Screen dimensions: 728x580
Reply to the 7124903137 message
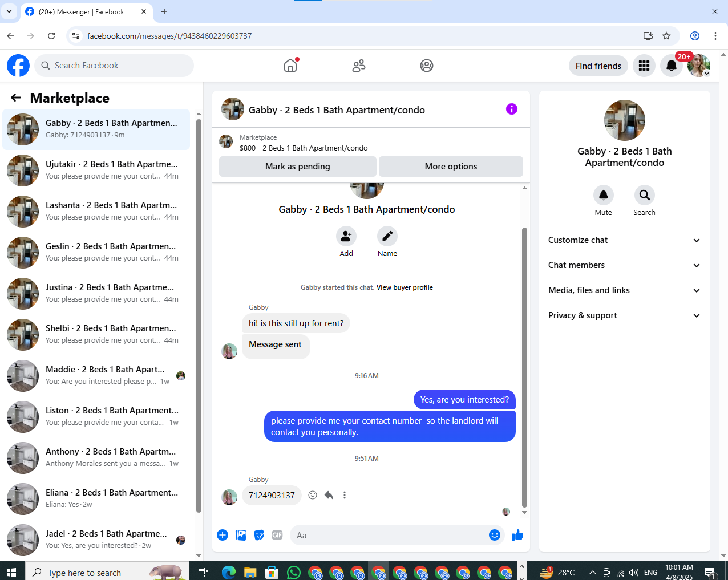(329, 495)
